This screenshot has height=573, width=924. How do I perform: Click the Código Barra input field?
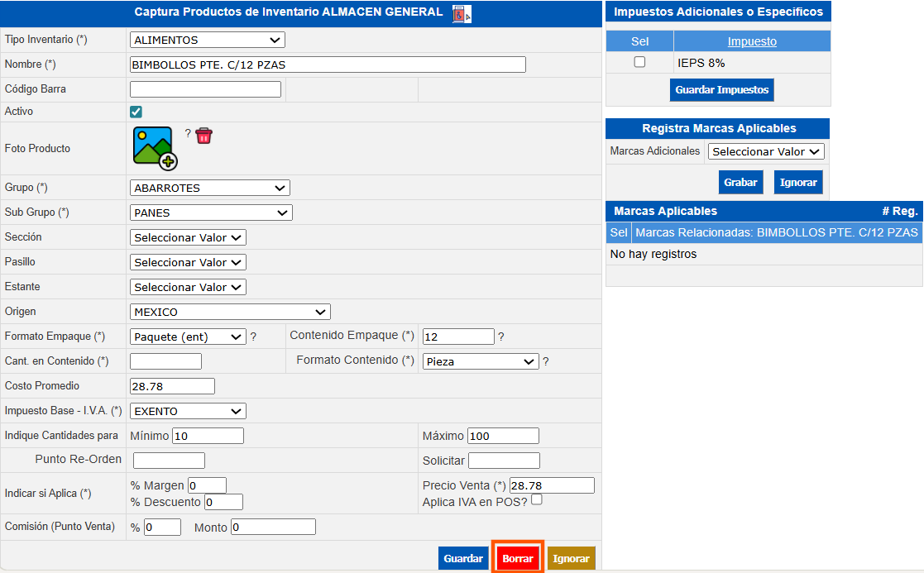point(205,89)
